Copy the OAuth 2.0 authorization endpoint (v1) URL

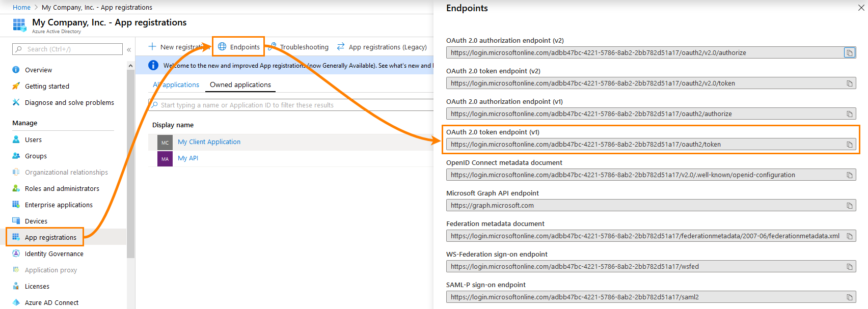849,114
